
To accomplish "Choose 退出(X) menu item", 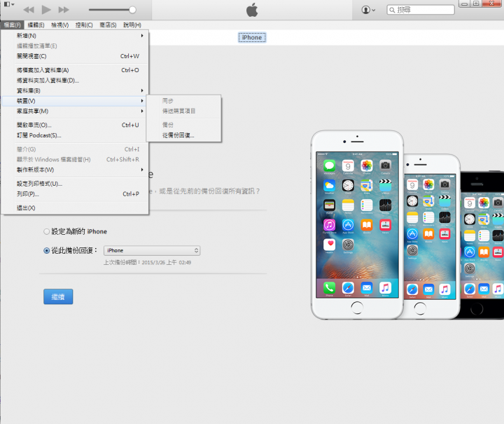I will pos(75,208).
